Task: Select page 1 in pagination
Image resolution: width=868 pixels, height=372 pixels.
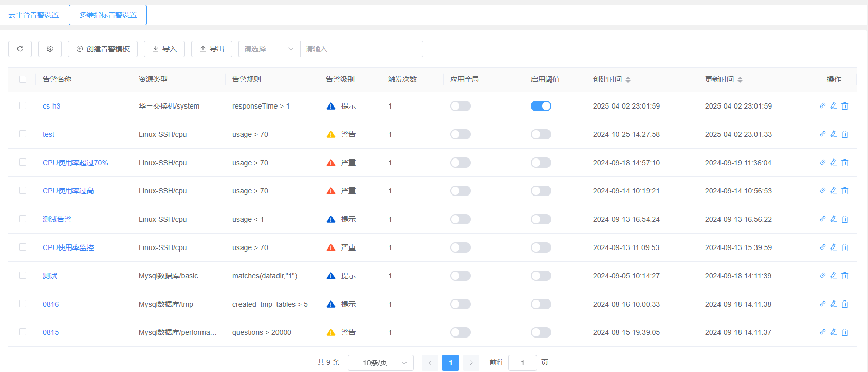Action: (x=451, y=363)
